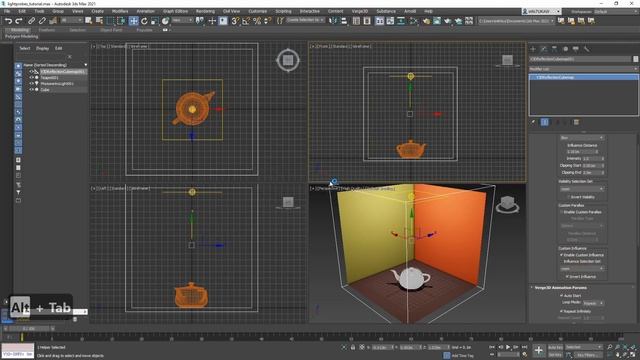
Task: Open the Workspaces Default dropdown
Action: pyautogui.click(x=616, y=11)
